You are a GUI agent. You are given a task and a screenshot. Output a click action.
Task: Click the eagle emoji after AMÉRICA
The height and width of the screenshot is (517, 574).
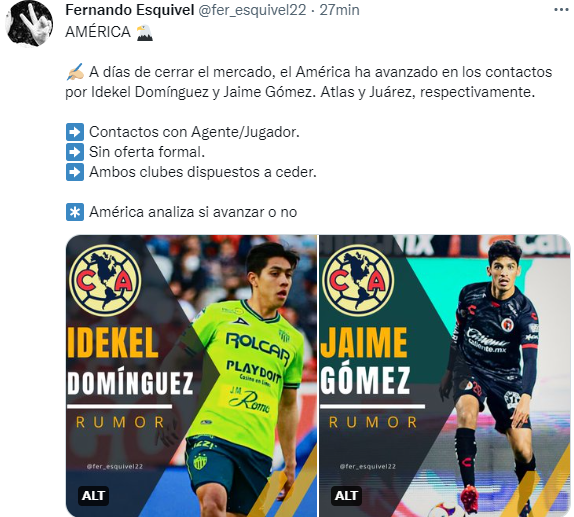[144, 32]
